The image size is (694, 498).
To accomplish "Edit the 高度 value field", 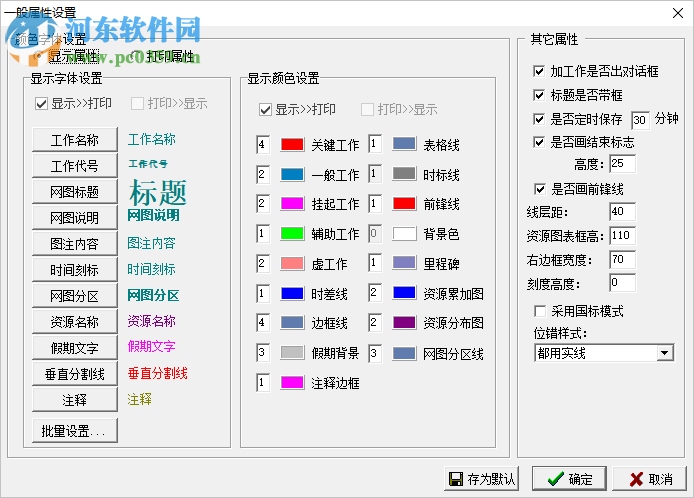I will point(622,163).
